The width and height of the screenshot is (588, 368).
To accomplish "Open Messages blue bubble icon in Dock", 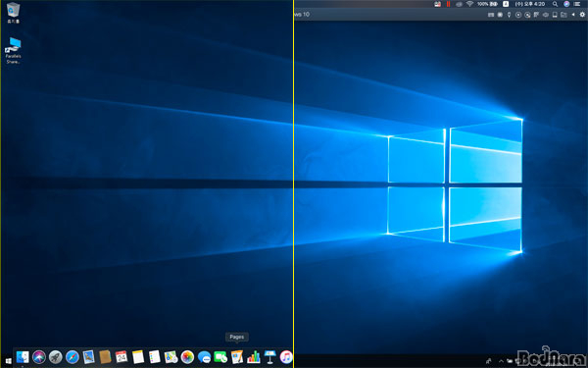I will 204,357.
